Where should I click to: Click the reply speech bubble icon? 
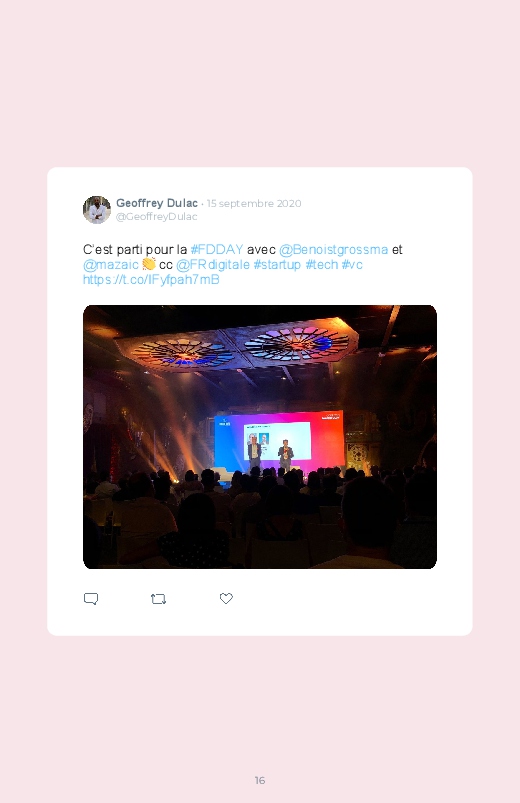(91, 599)
